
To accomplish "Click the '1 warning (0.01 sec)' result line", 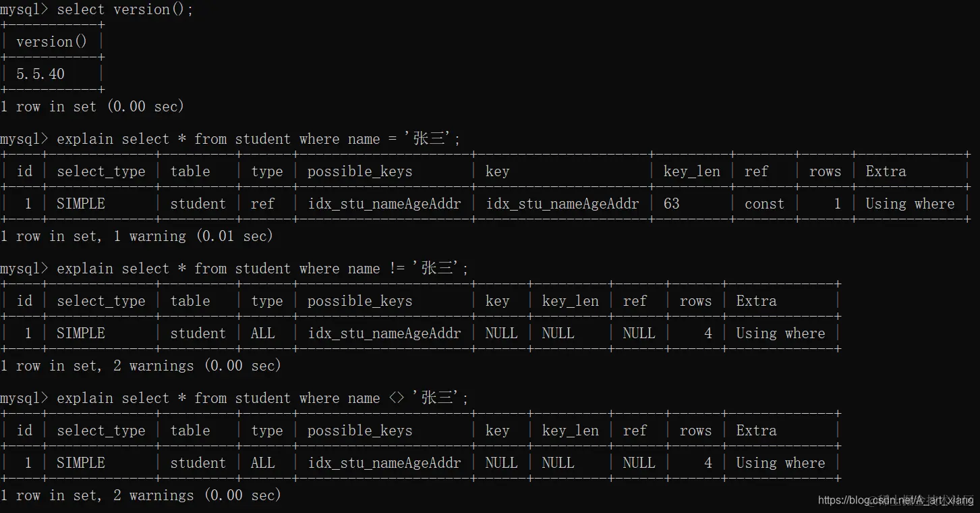I will pos(136,236).
